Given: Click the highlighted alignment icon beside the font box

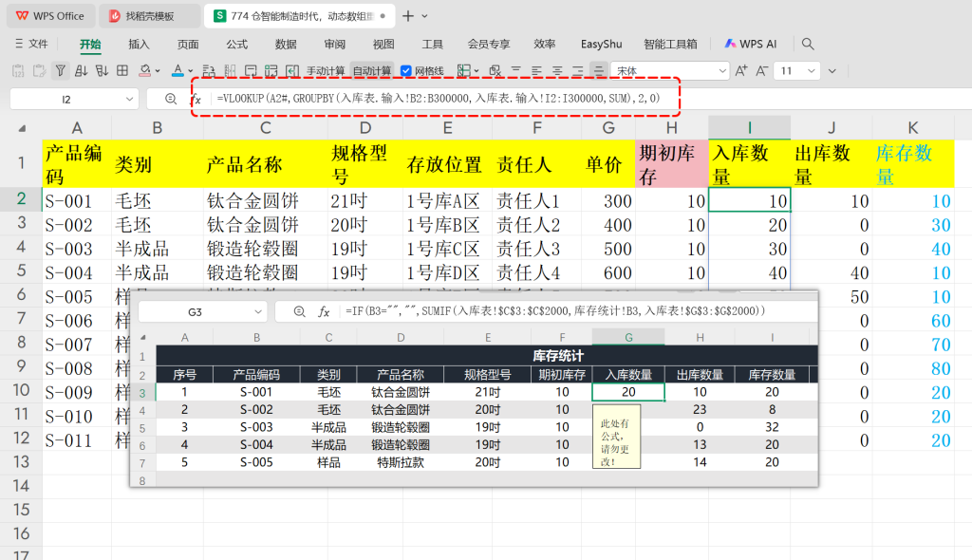Looking at the screenshot, I should pyautogui.click(x=598, y=70).
